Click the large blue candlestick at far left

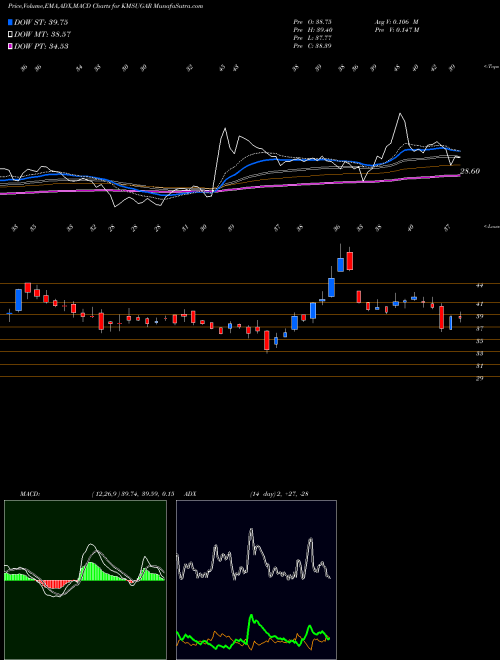click(19, 300)
